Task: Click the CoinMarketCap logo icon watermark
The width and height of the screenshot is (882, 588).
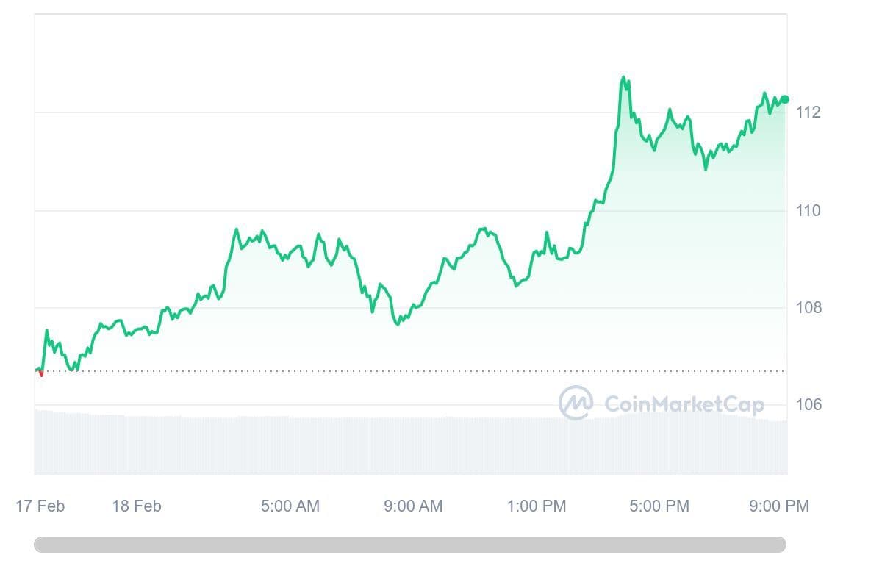Action: [x=576, y=403]
